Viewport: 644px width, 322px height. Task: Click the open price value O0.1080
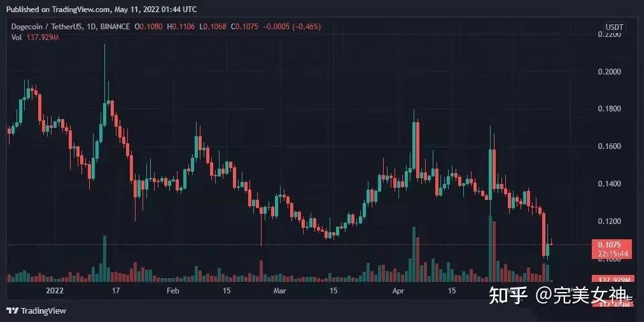click(x=149, y=27)
